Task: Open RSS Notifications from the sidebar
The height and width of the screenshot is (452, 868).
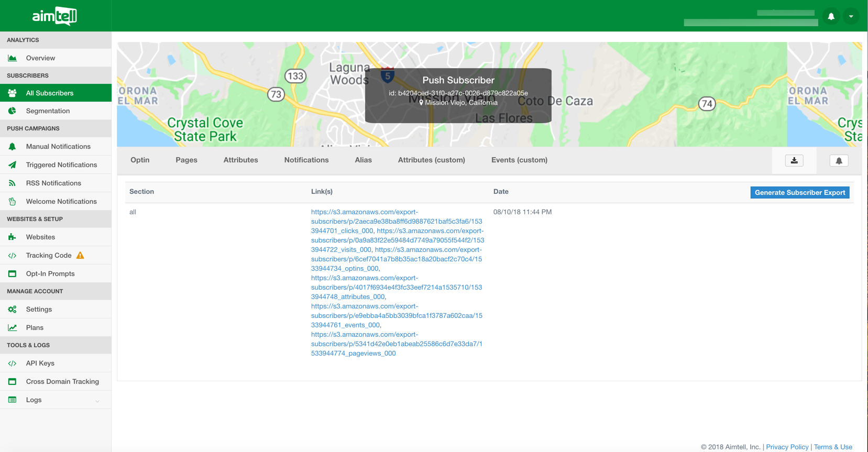Action: [x=53, y=183]
